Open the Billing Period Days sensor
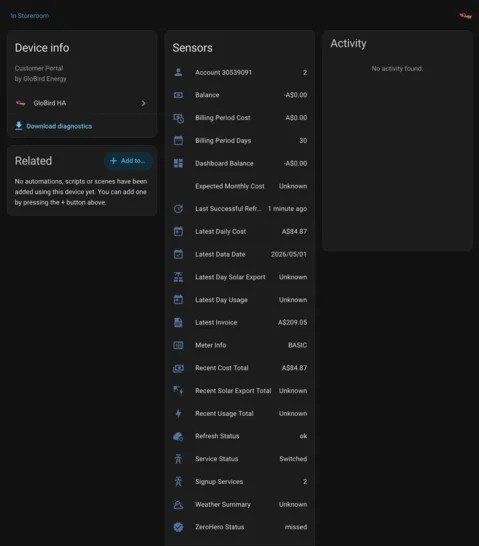Screen dimensions: 479x546 (x=240, y=141)
